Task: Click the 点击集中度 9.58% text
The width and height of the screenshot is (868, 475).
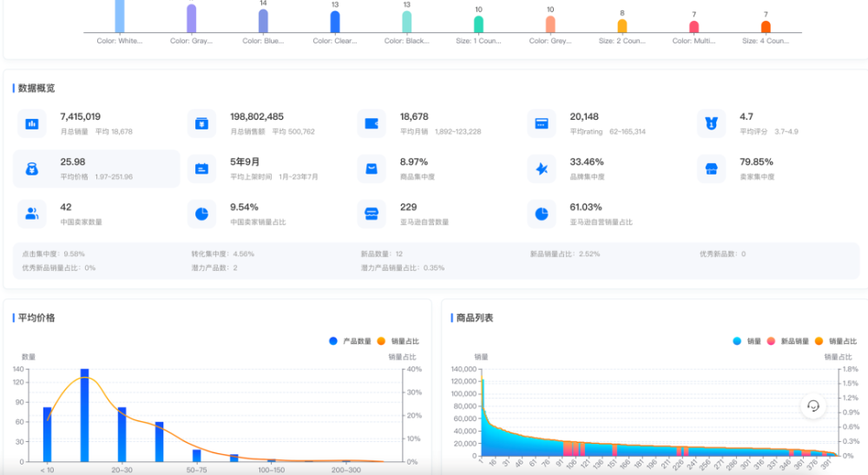Action: coord(53,254)
